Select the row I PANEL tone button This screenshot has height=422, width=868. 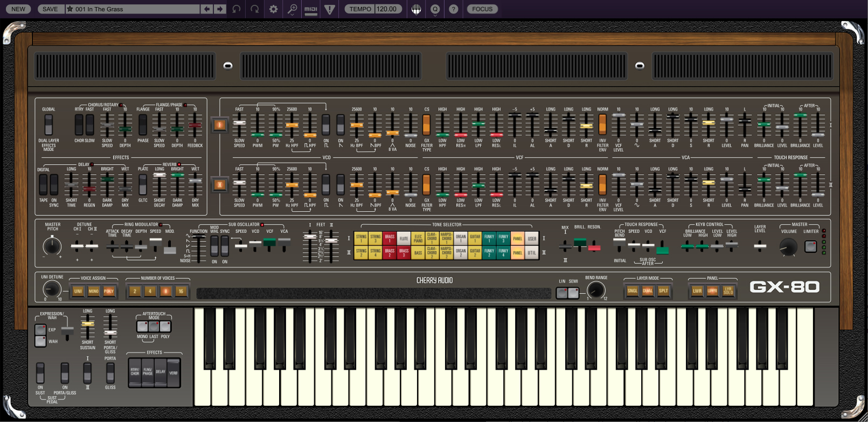517,238
